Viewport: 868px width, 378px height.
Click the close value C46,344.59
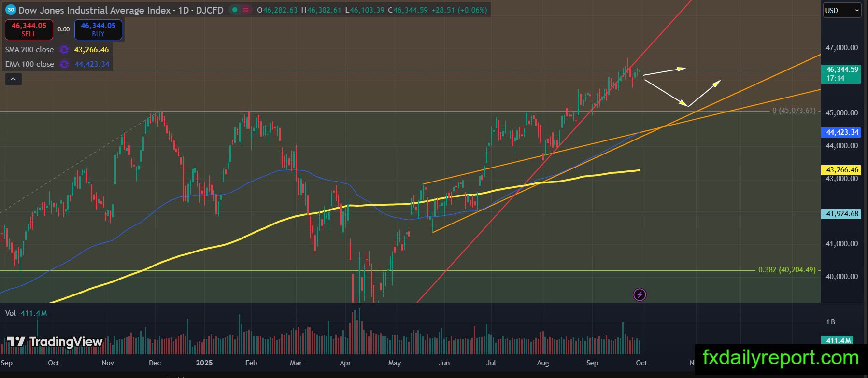click(408, 10)
